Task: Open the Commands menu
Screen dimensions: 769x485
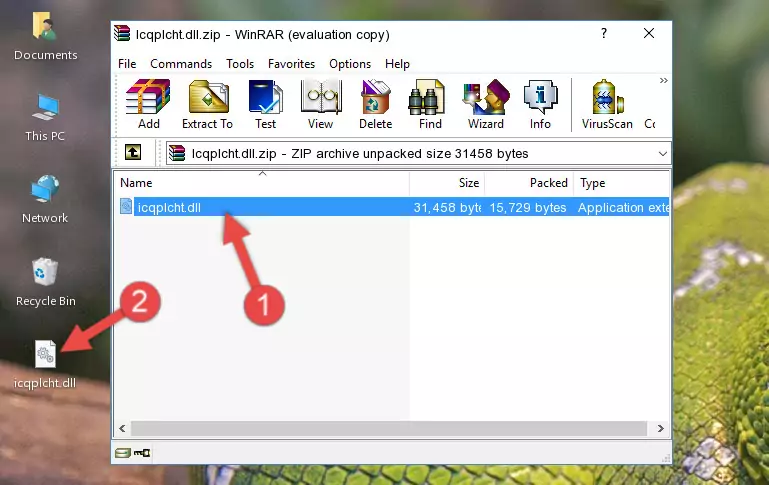Action: tap(181, 64)
